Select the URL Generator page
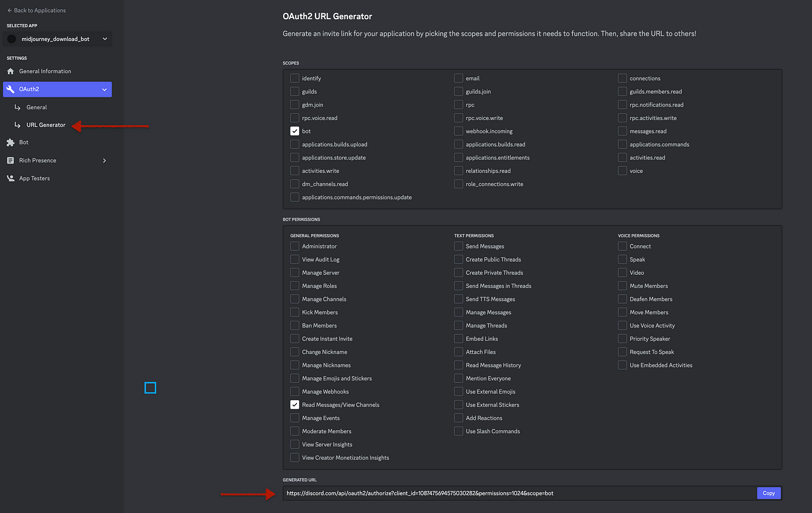The width and height of the screenshot is (812, 513). point(46,125)
